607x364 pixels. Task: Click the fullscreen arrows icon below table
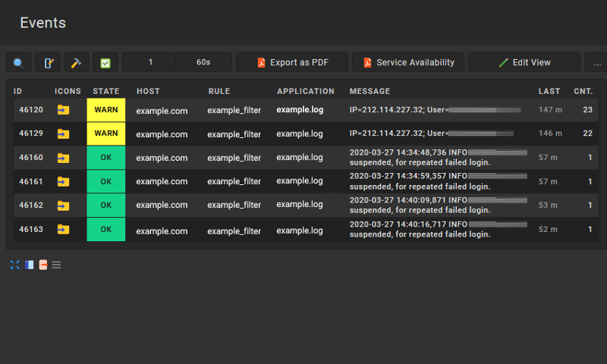point(15,265)
